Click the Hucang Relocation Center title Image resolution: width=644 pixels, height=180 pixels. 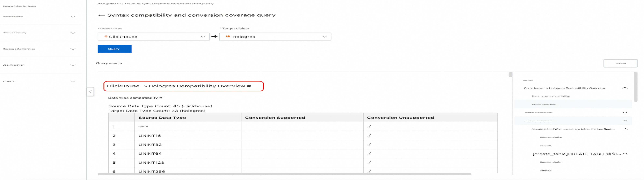coord(20,6)
